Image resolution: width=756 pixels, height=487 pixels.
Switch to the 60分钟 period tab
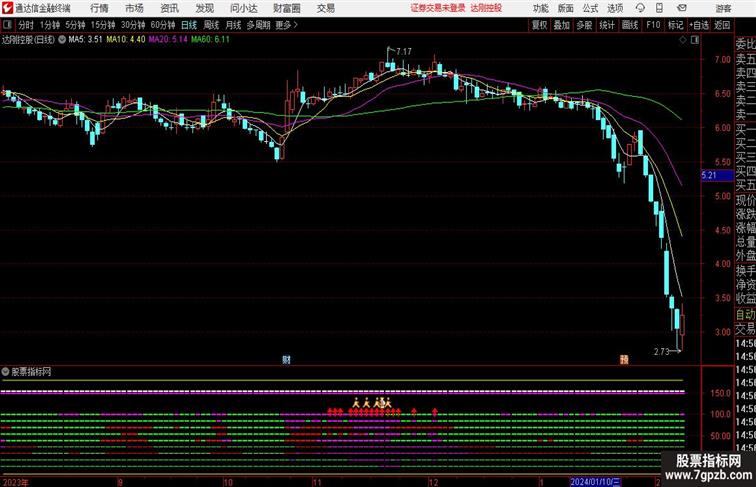tap(163, 25)
